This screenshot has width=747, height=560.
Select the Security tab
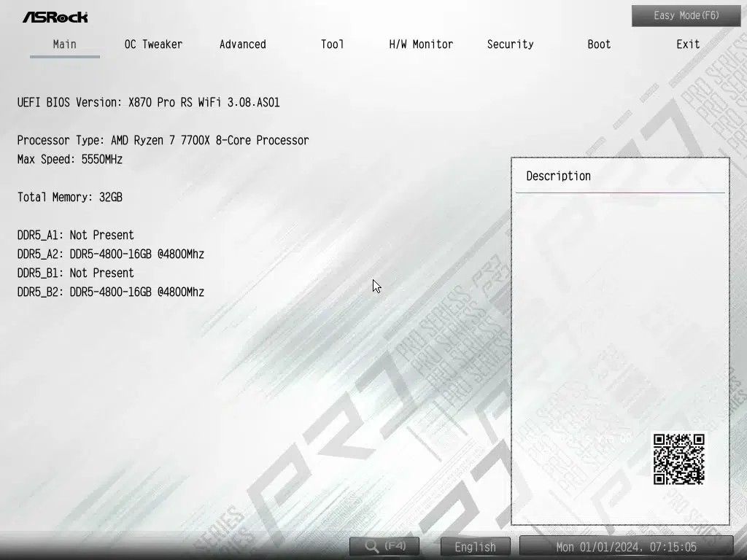tap(510, 44)
